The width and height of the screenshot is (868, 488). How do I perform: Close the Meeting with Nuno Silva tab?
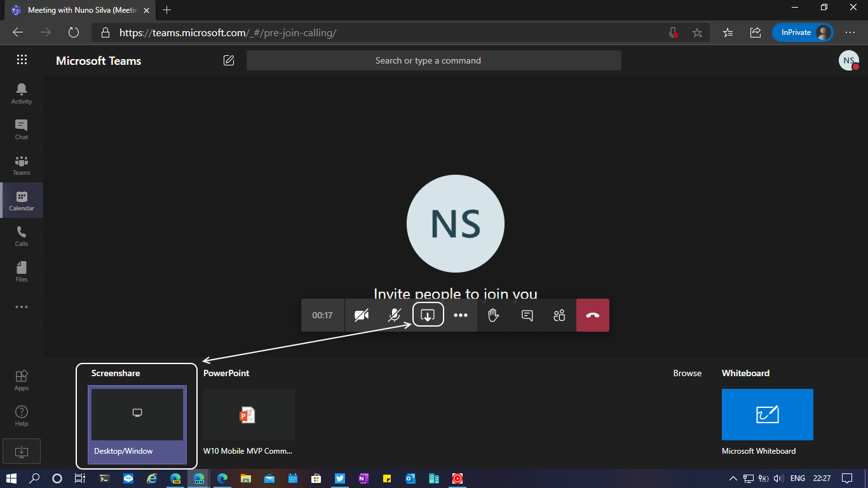pyautogui.click(x=146, y=10)
